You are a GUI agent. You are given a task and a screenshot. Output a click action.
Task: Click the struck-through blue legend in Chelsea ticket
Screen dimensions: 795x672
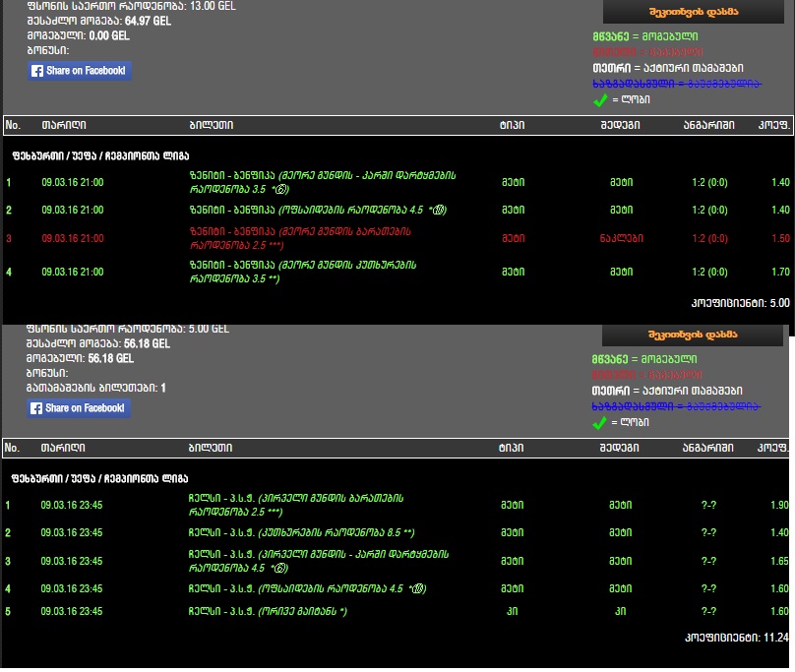[676, 406]
